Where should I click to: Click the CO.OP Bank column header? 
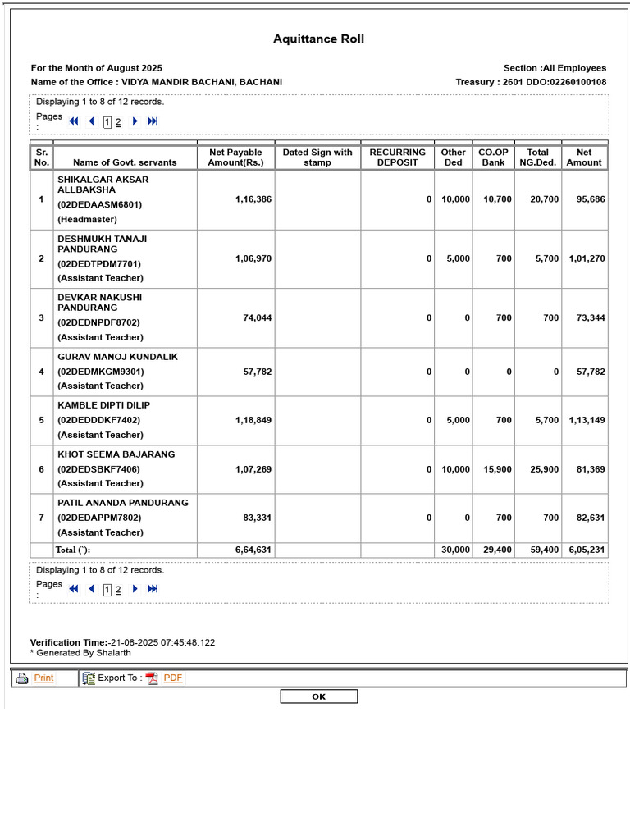tap(493, 157)
